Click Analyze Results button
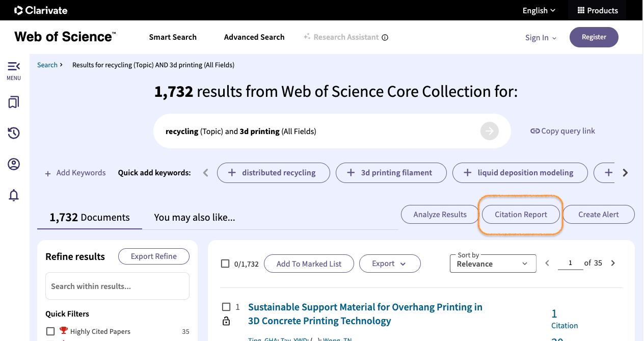This screenshot has height=341, width=644. tap(440, 215)
